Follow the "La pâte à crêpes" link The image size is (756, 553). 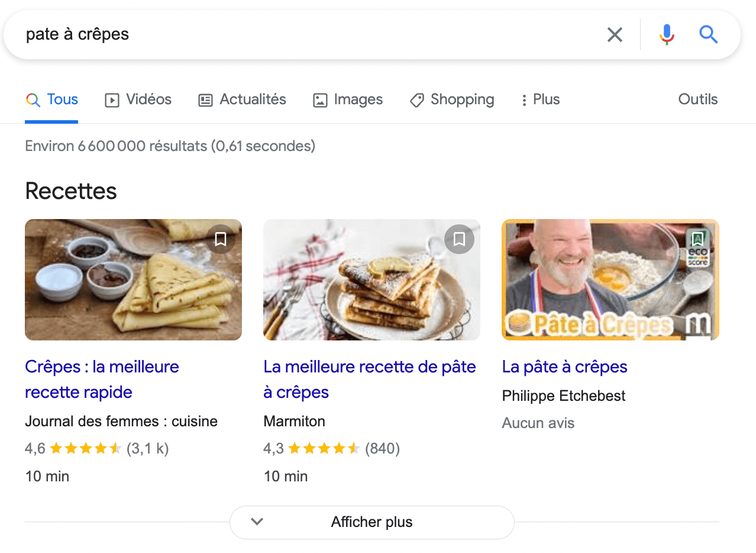tap(564, 366)
